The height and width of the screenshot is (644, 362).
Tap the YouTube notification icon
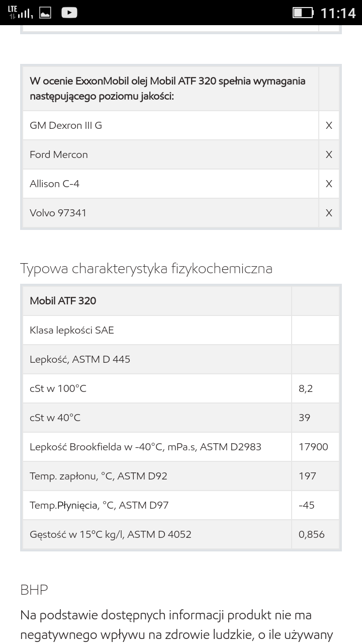[x=69, y=13]
